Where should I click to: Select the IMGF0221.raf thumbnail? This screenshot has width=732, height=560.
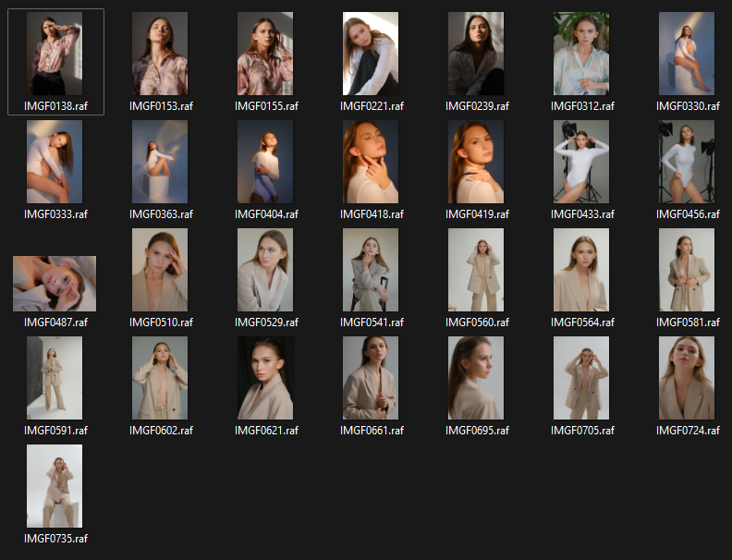pyautogui.click(x=371, y=54)
